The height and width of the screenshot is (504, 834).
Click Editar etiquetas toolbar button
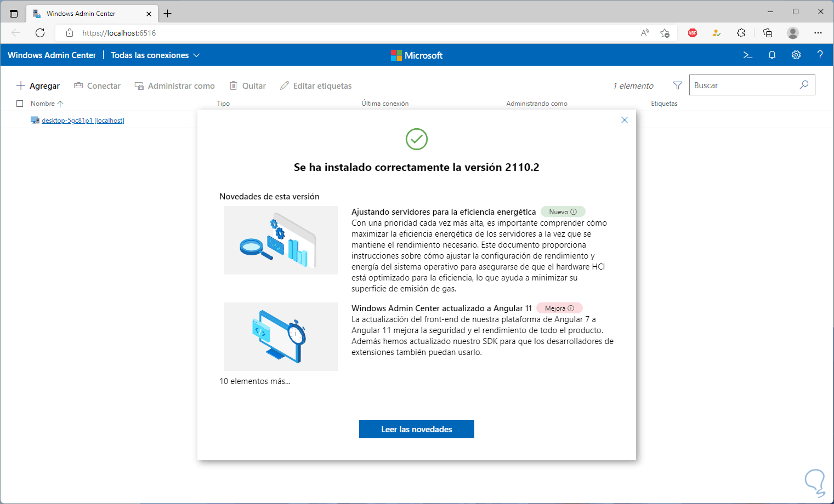[316, 85]
